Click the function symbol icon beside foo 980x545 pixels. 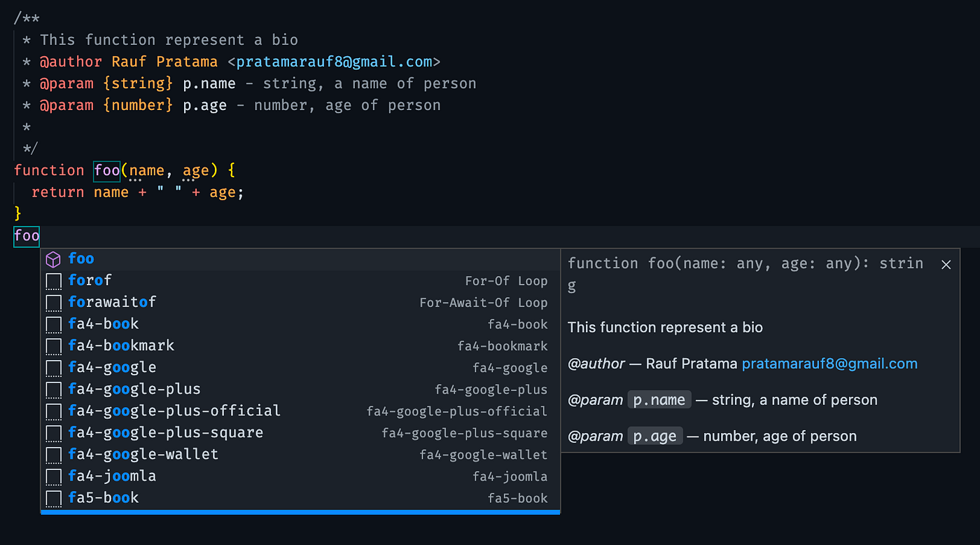[x=53, y=259]
